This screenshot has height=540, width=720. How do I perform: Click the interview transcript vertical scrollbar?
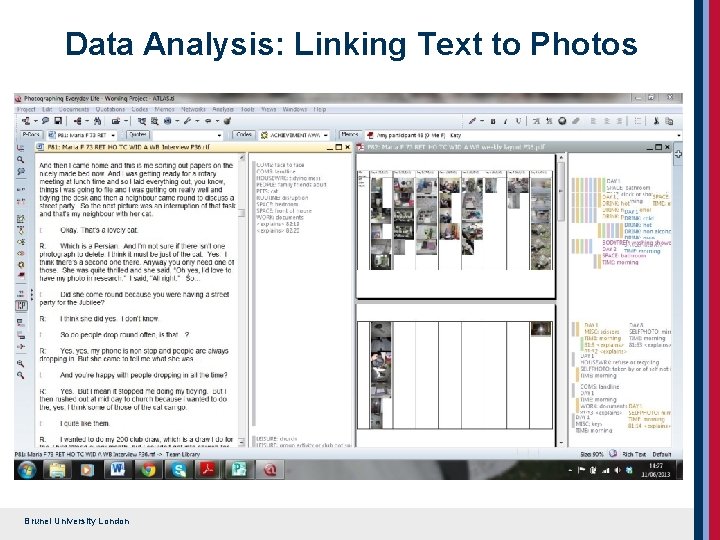[242, 300]
